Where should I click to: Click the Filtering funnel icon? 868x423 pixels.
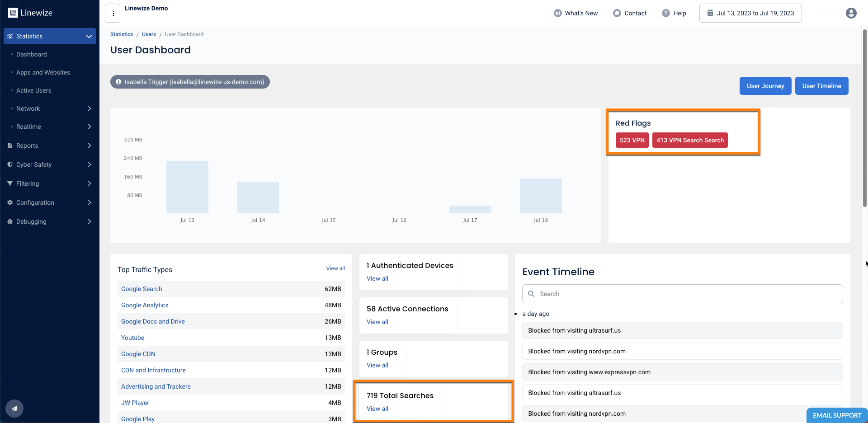(10, 183)
